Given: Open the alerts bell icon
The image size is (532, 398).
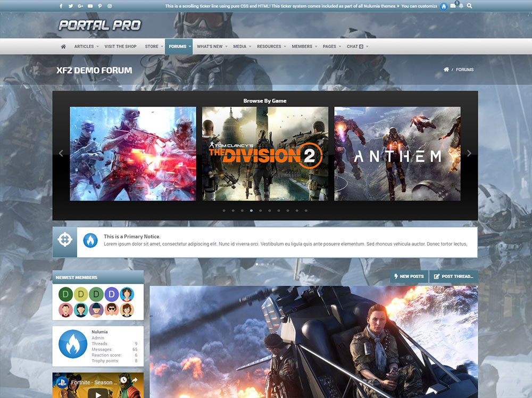Looking at the screenshot, I should [461, 6].
